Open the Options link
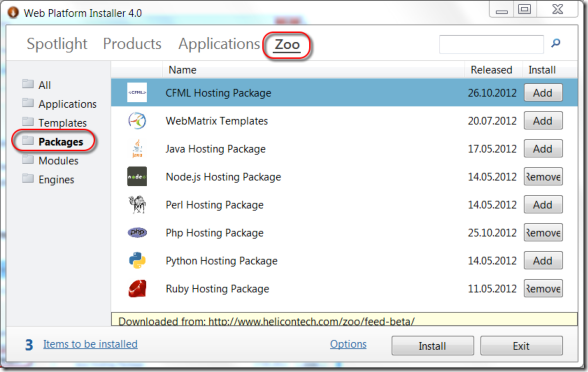Image resolution: width=588 pixels, height=372 pixels. pyautogui.click(x=348, y=344)
